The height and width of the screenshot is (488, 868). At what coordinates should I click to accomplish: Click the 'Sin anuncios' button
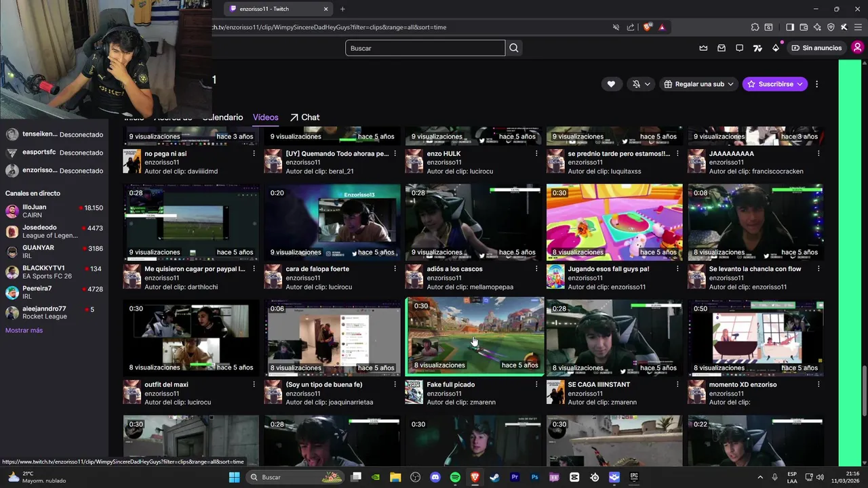click(x=816, y=48)
